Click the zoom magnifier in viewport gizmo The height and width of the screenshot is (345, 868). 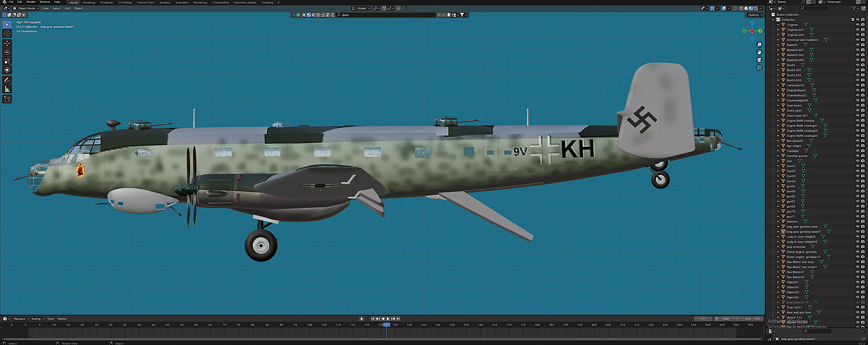(759, 44)
